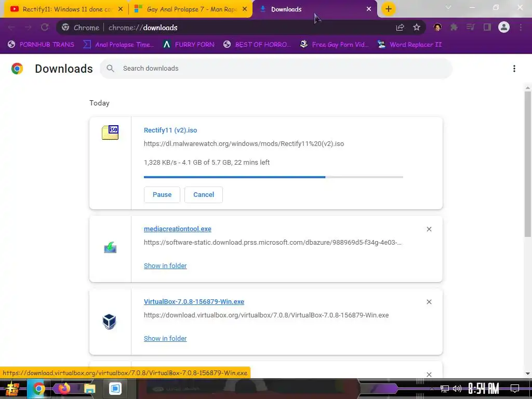Focus the Search downloads field
This screenshot has width=532, height=399.
tap(276, 69)
